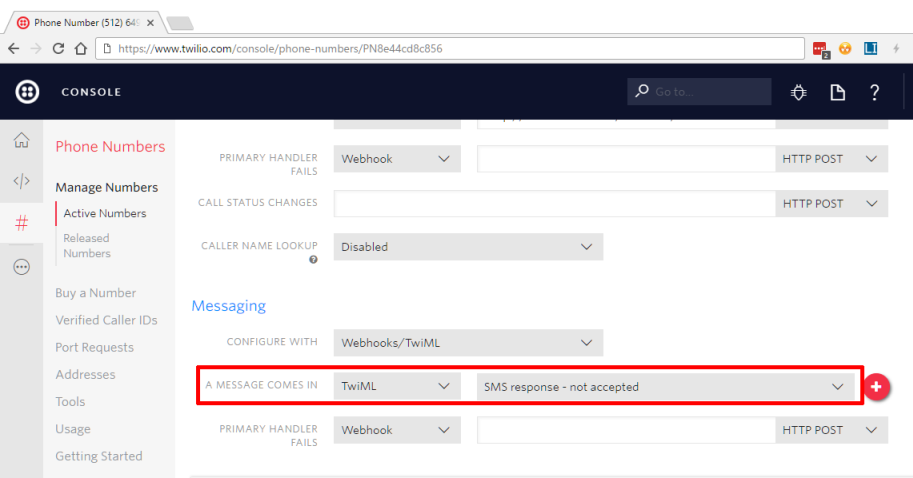This screenshot has height=478, width=913.
Task: Click the Twilio logo in the header
Action: 27,92
